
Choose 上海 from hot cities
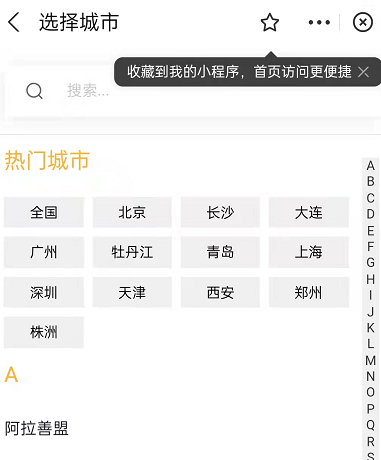pyautogui.click(x=309, y=252)
